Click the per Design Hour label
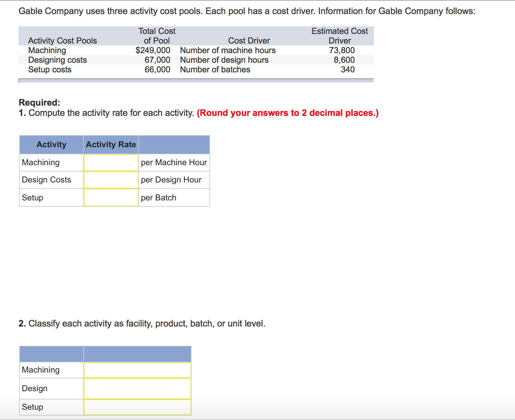 tap(171, 180)
